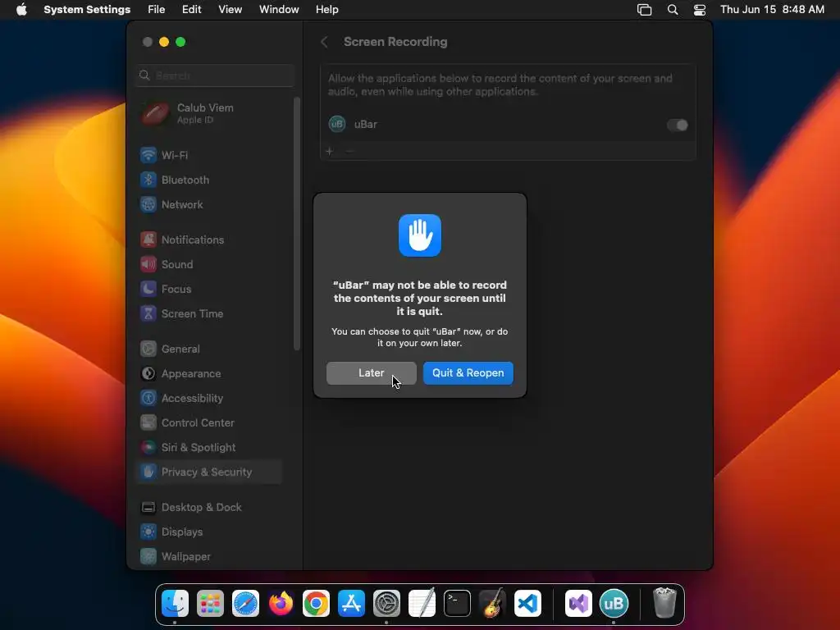Click the Search field in the sidebar
Screen dimensions: 840x630
coord(215,75)
